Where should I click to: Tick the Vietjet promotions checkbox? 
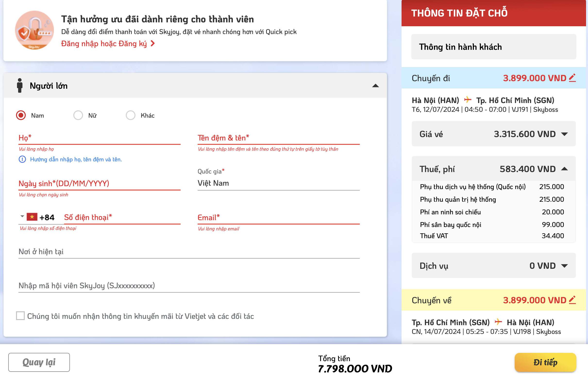tap(20, 316)
